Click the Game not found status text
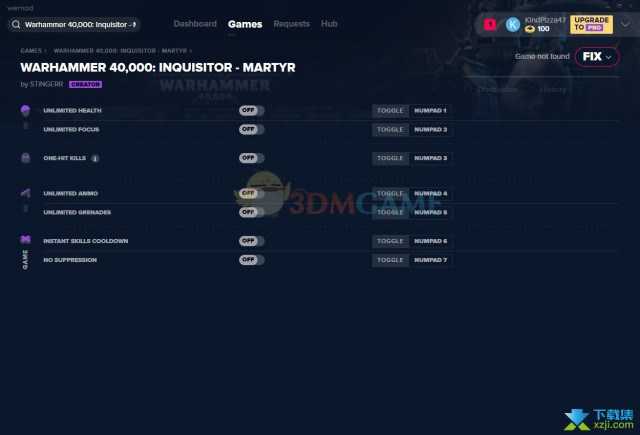This screenshot has height=435, width=640. pos(542,57)
